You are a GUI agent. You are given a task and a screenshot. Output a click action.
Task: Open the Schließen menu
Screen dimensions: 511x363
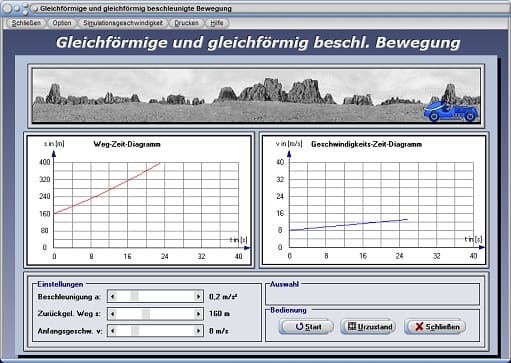(x=26, y=23)
